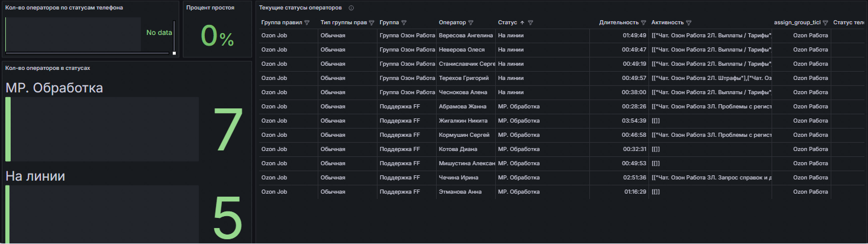Open filter icon next to Группа header
The width and height of the screenshot is (868, 244).
(404, 23)
